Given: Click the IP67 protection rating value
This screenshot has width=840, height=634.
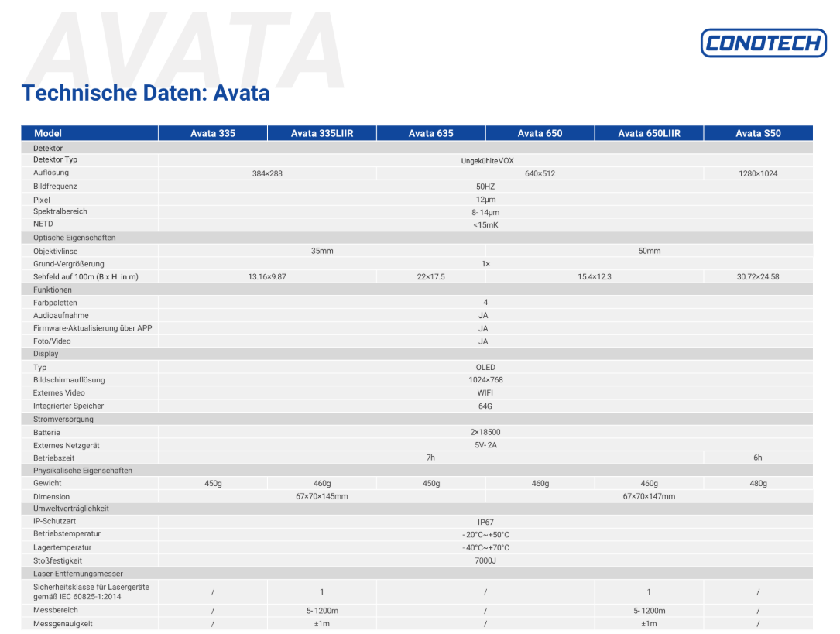Looking at the screenshot, I should tap(485, 522).
